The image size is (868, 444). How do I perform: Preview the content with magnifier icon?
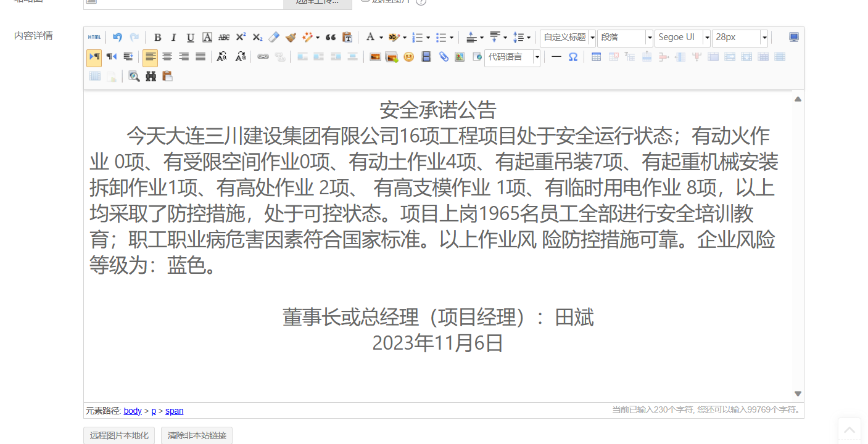pos(134,76)
